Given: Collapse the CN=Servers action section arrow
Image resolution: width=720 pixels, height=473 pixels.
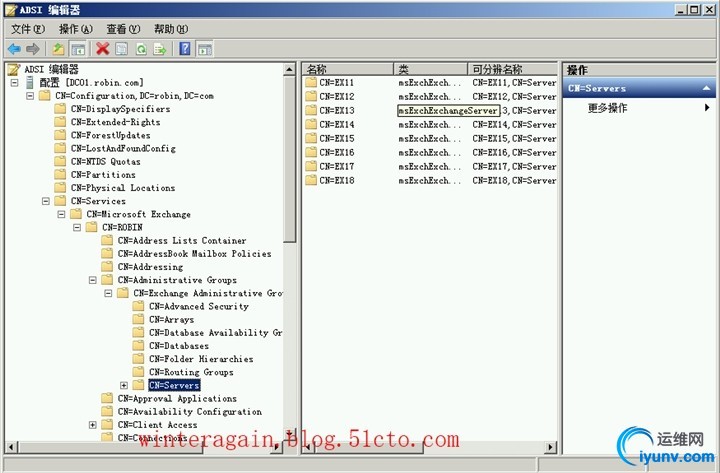Looking at the screenshot, I should pos(707,88).
